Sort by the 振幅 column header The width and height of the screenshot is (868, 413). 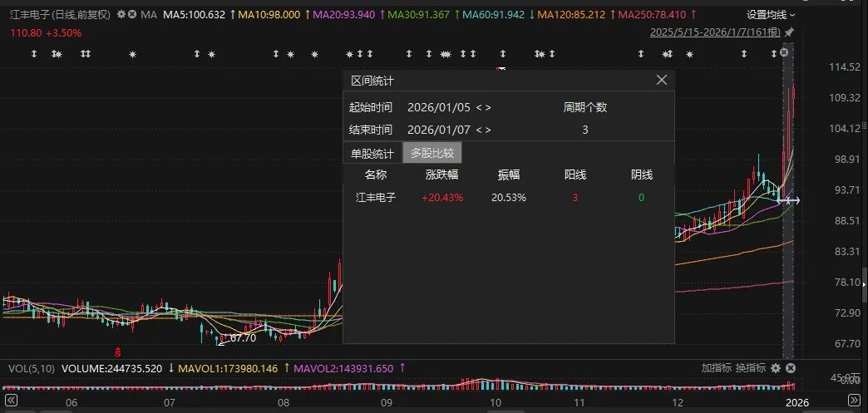click(x=509, y=175)
